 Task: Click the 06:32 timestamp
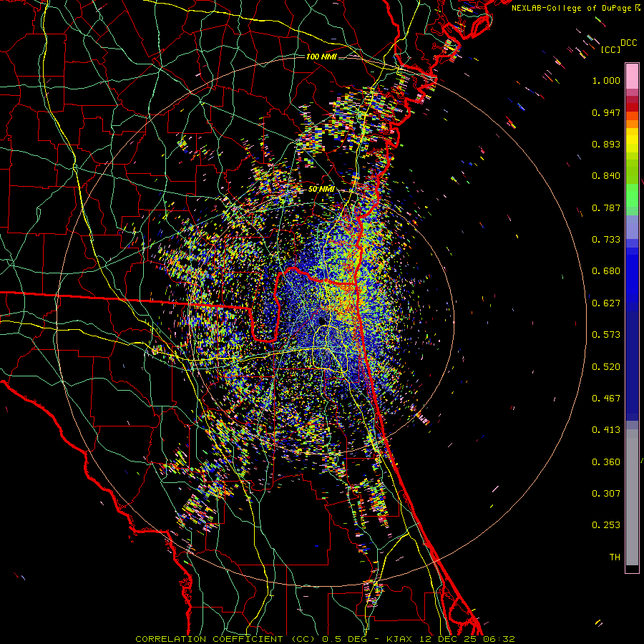pyautogui.click(x=499, y=639)
